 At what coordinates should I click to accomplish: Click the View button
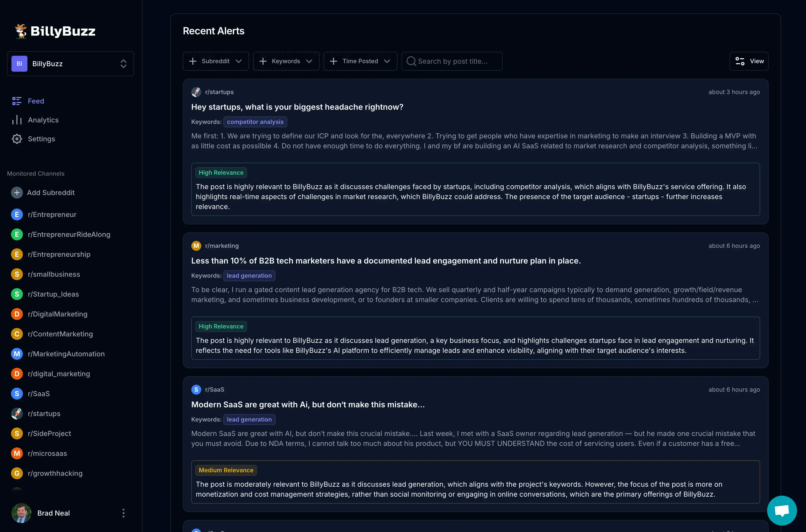click(749, 61)
